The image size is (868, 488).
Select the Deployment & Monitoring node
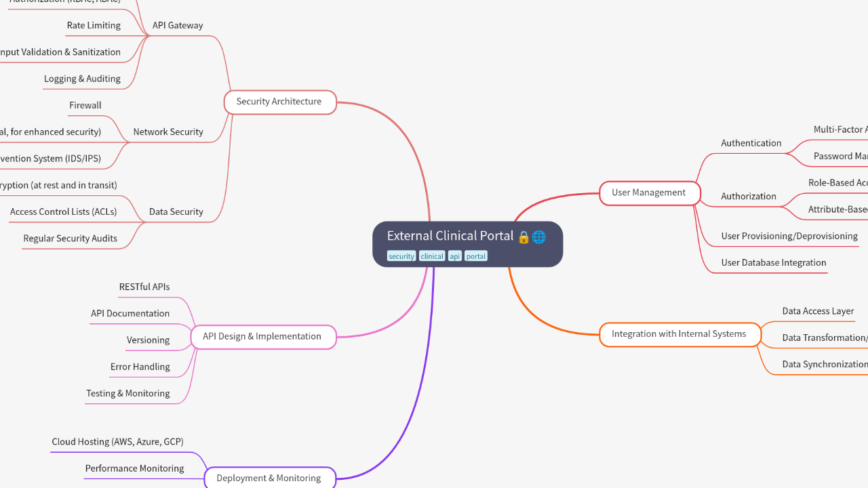[x=270, y=478]
